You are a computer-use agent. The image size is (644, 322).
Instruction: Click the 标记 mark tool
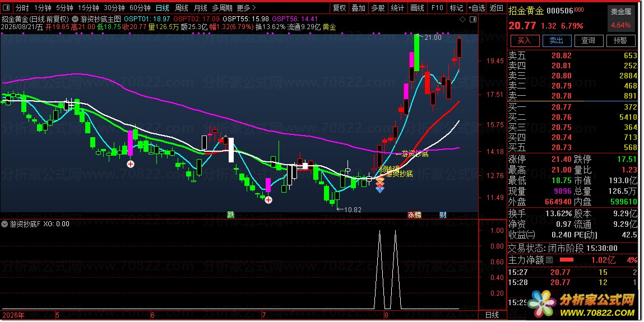pos(456,8)
